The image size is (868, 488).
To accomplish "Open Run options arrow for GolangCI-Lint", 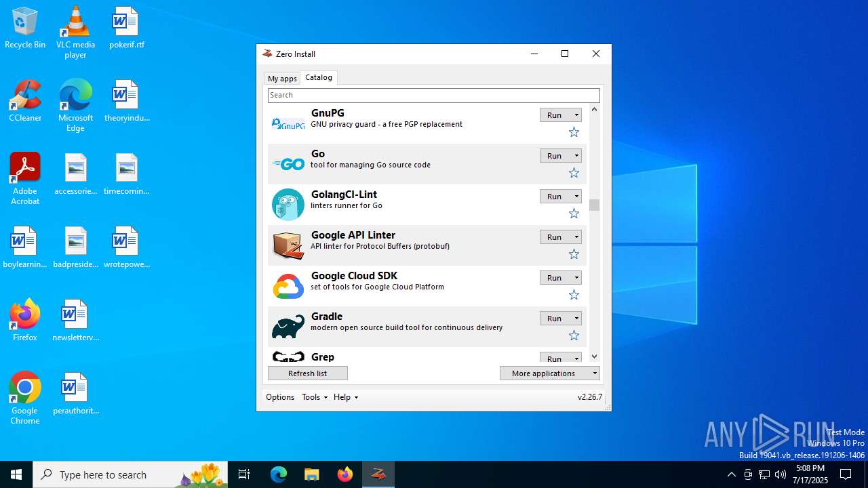I will click(x=577, y=197).
